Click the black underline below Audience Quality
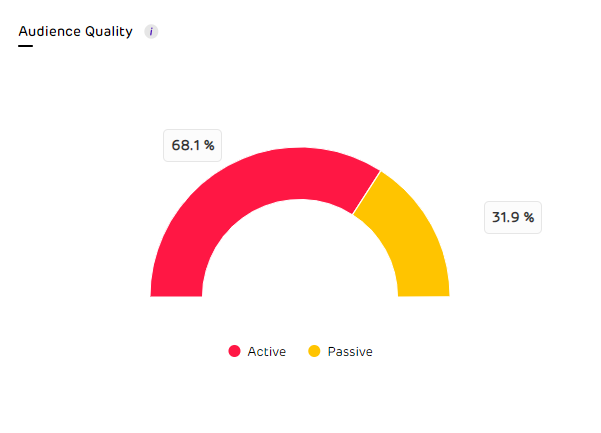 pyautogui.click(x=26, y=46)
